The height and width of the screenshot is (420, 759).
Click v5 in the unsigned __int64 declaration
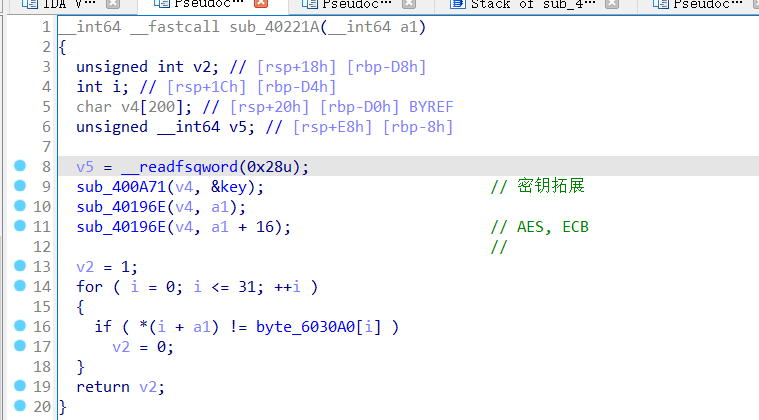tap(238, 127)
